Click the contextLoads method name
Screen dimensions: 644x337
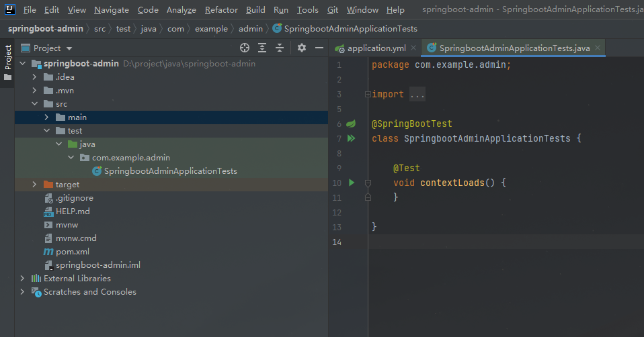[x=452, y=183]
